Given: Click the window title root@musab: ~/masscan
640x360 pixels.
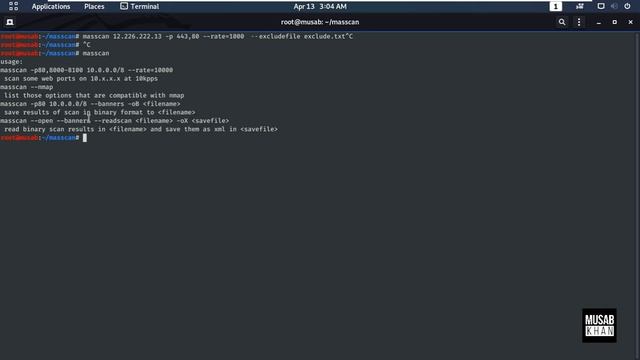Looking at the screenshot, I should (320, 22).
